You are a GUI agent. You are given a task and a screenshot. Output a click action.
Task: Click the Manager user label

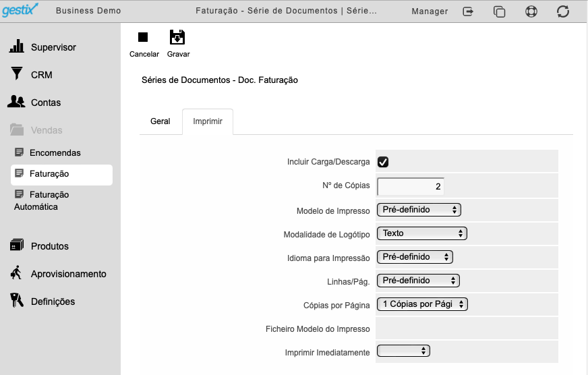(430, 11)
